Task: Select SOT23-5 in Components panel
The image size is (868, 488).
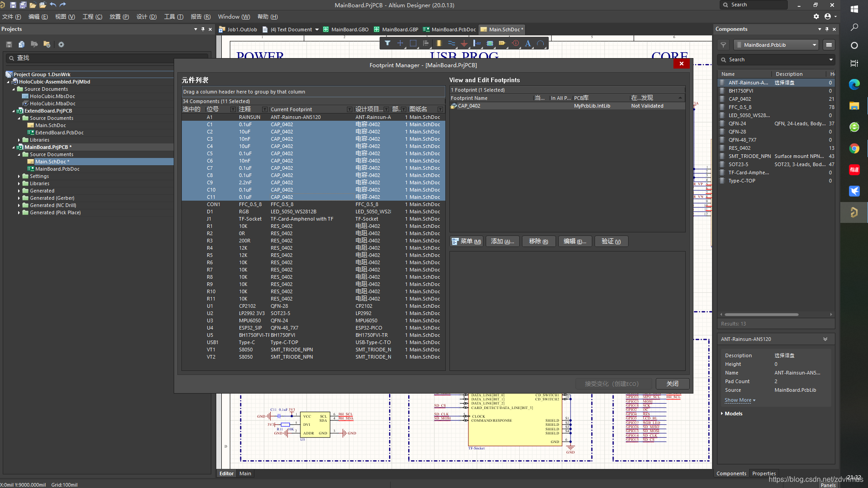Action: (x=776, y=164)
